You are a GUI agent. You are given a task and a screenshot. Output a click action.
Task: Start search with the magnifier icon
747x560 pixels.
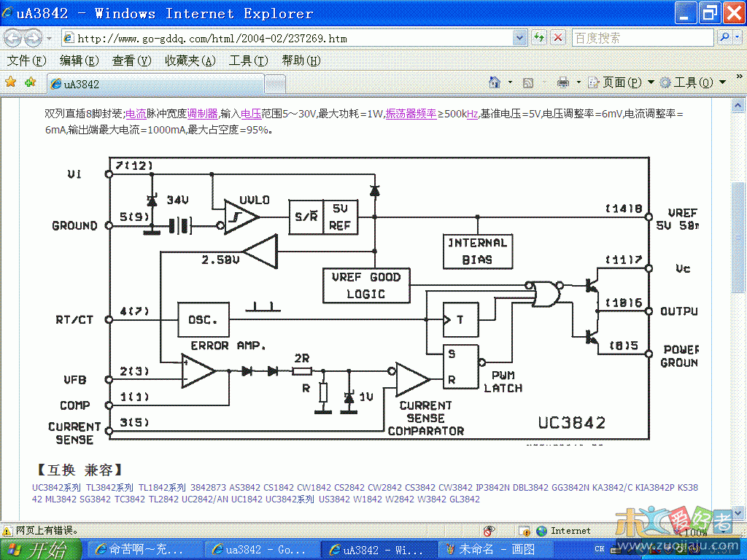tap(724, 37)
